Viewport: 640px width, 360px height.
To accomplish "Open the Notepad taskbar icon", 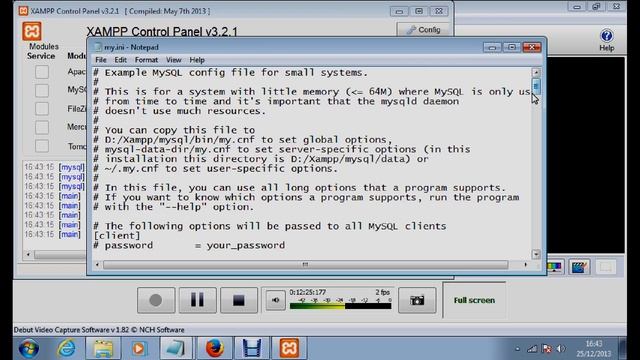I will [x=176, y=349].
